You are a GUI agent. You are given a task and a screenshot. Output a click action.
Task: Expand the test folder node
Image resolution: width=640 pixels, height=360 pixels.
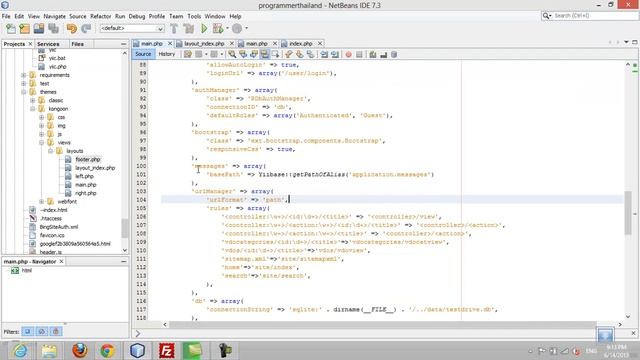click(24, 83)
